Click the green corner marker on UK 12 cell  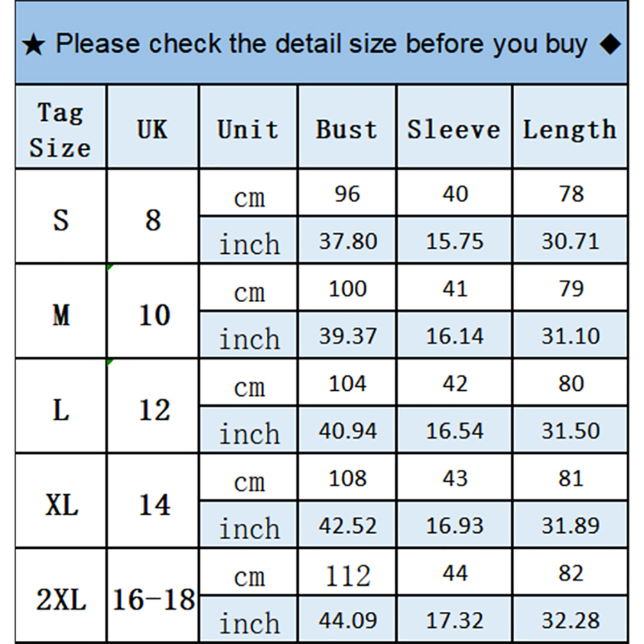pyautogui.click(x=110, y=362)
